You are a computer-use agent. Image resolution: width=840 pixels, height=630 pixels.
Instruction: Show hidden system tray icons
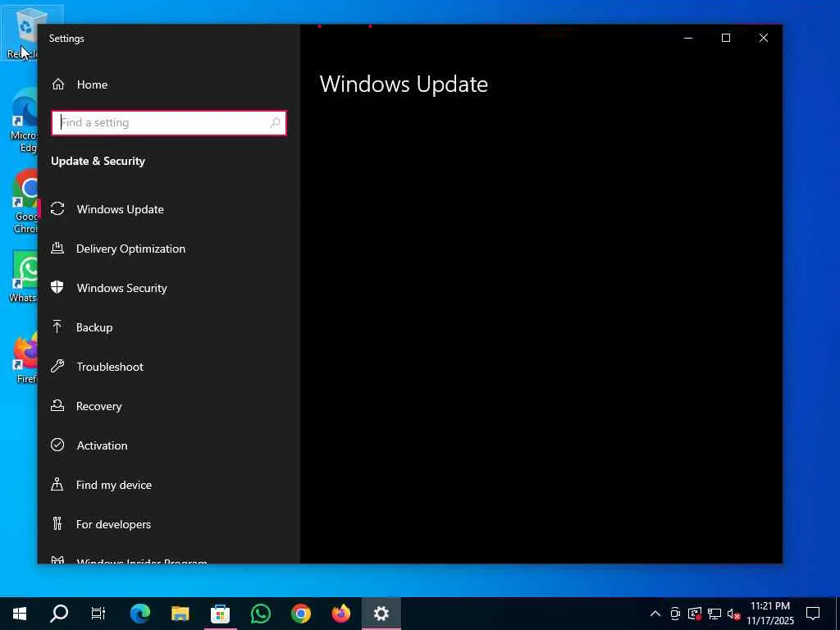[655, 614]
